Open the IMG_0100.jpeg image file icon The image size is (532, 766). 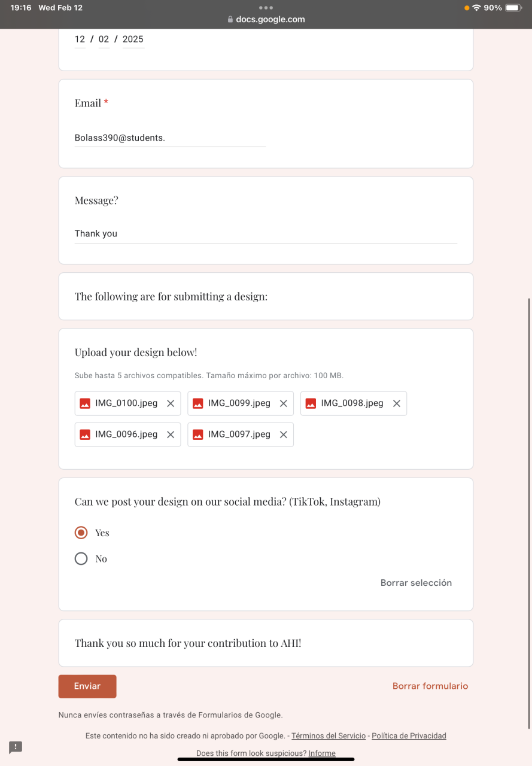pos(85,403)
